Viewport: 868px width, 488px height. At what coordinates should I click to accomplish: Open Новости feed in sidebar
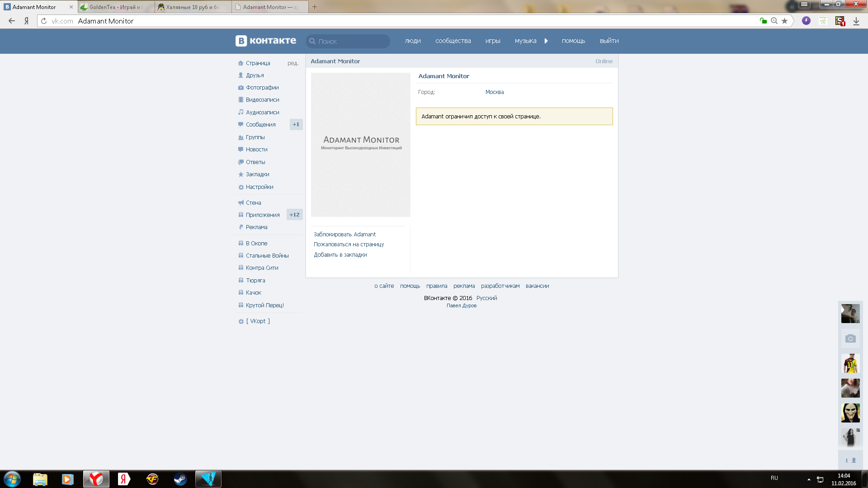pos(256,150)
